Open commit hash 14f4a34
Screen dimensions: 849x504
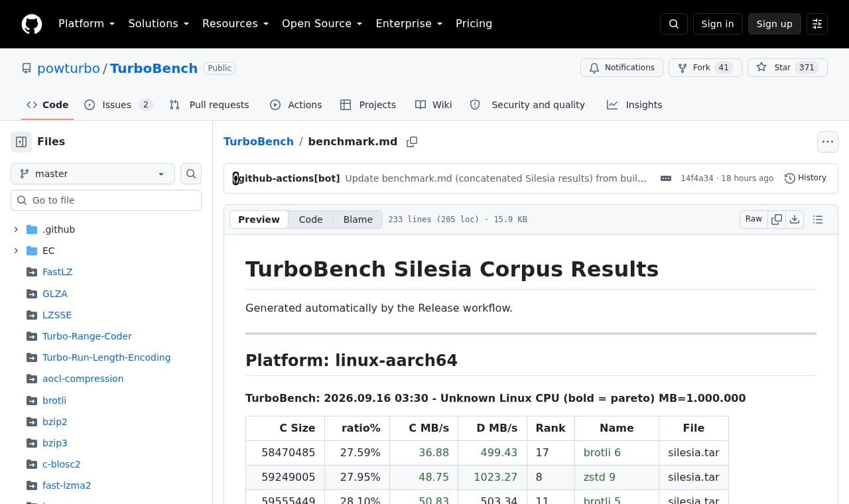(x=696, y=178)
